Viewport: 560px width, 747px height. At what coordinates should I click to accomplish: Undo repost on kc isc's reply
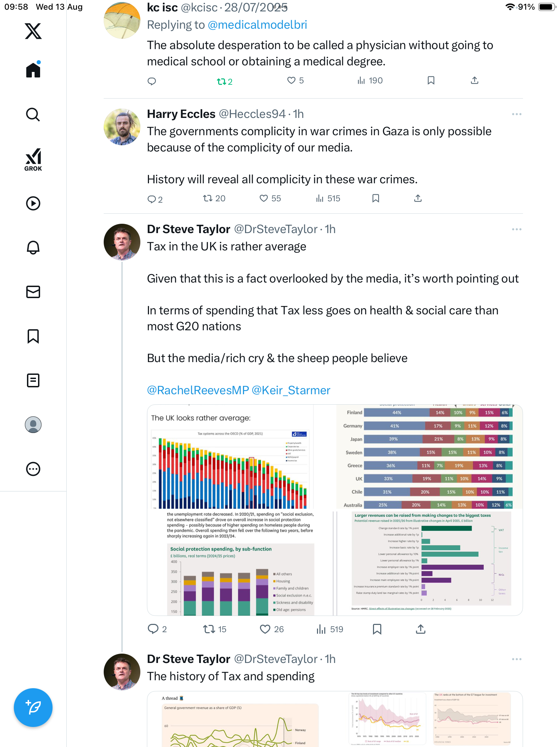coord(221,82)
